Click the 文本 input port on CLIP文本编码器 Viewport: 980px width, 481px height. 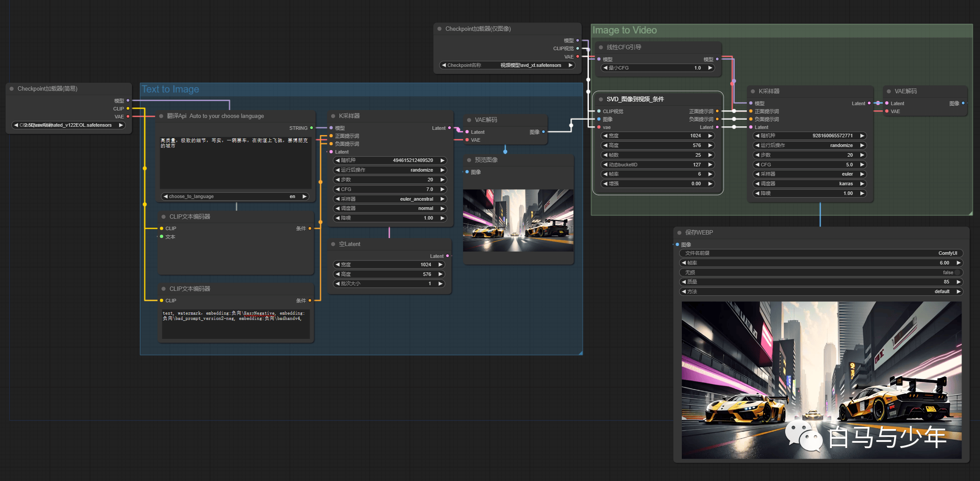pyautogui.click(x=161, y=237)
